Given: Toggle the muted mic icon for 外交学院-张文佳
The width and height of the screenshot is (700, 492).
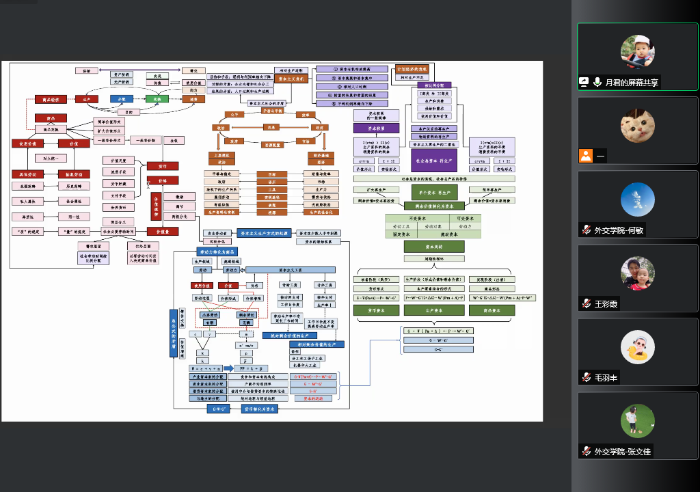Looking at the screenshot, I should click(x=585, y=451).
